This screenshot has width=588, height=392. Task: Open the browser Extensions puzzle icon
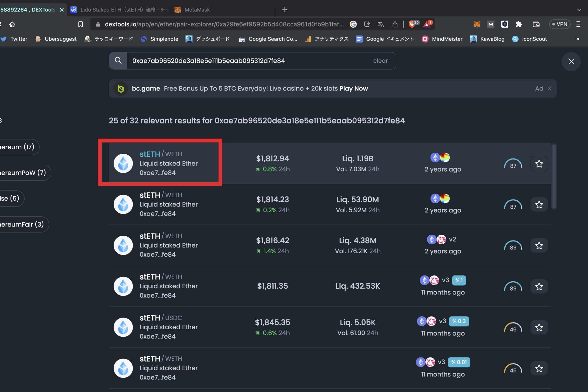coord(519,24)
